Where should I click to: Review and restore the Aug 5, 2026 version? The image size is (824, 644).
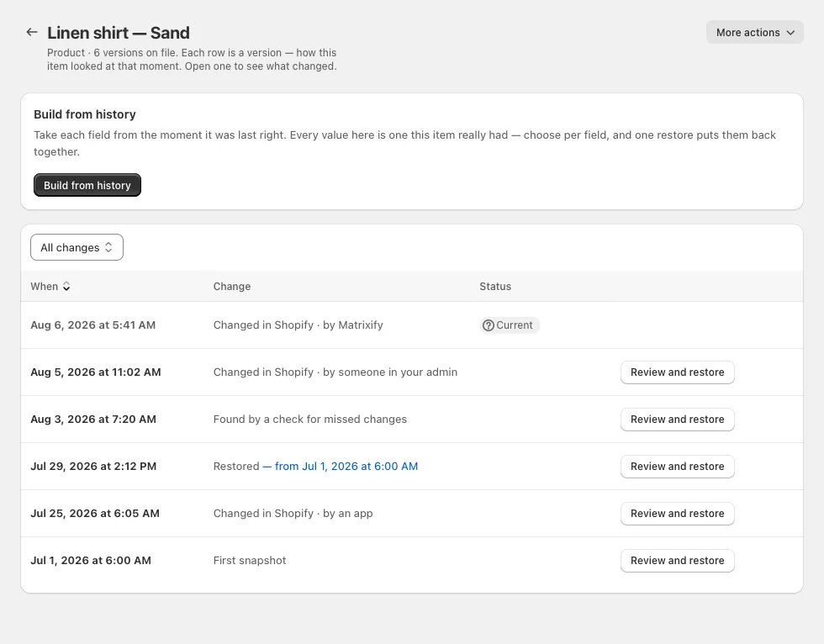677,372
